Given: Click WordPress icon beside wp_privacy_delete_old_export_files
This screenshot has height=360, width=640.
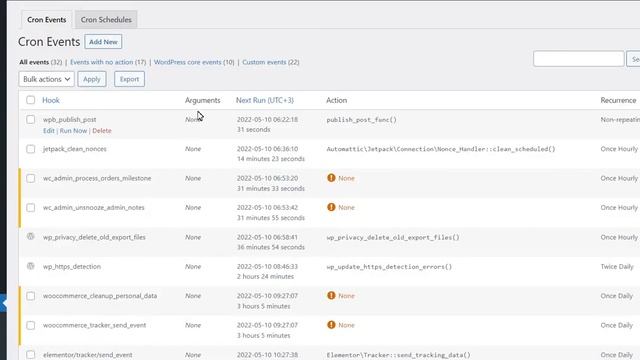Looking at the screenshot, I should coord(31,236).
